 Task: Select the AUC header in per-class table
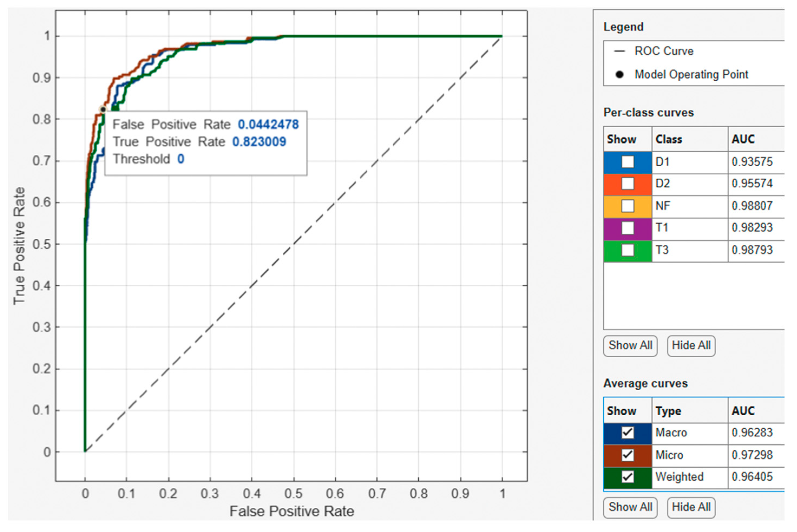(743, 139)
